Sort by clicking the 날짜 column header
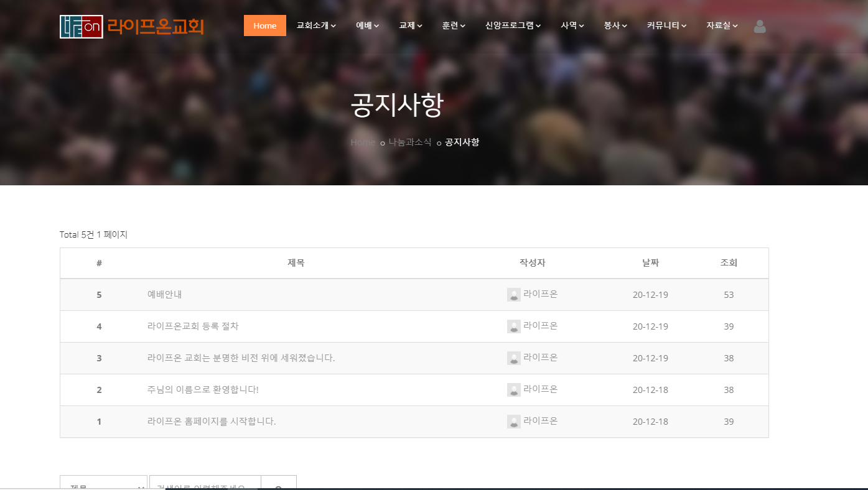Viewport: 868px width, 490px height. (x=650, y=262)
